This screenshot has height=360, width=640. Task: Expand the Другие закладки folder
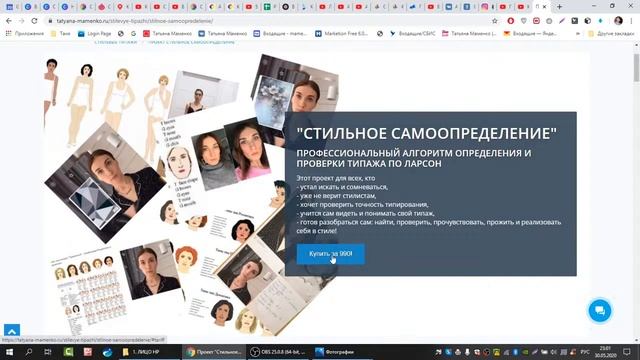point(611,33)
